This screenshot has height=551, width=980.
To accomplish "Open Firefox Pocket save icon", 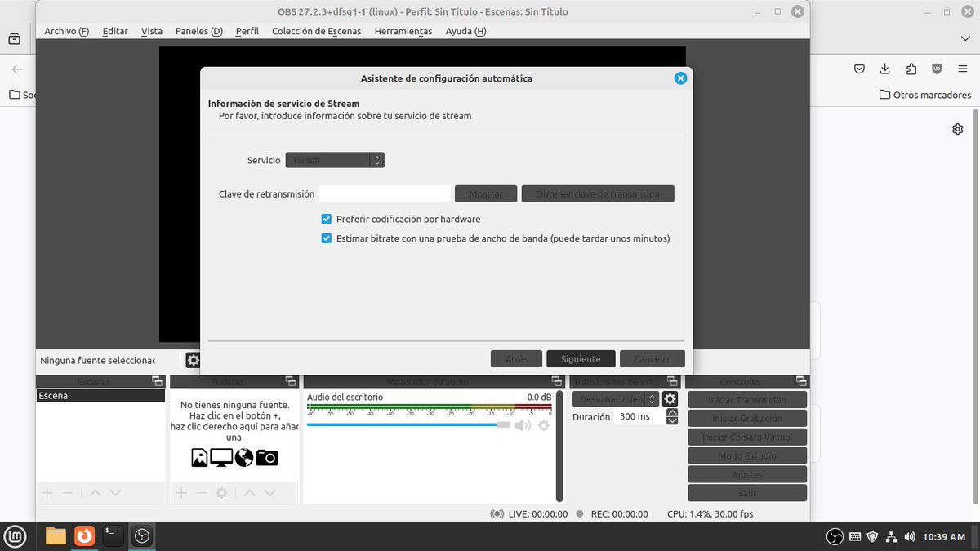I will (859, 69).
